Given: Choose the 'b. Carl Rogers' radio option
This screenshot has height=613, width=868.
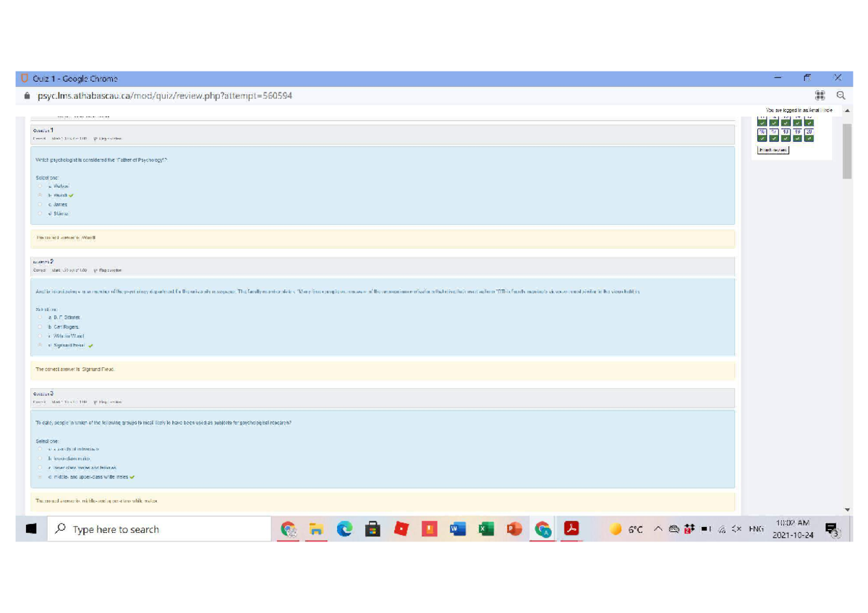Looking at the screenshot, I should coord(41,327).
